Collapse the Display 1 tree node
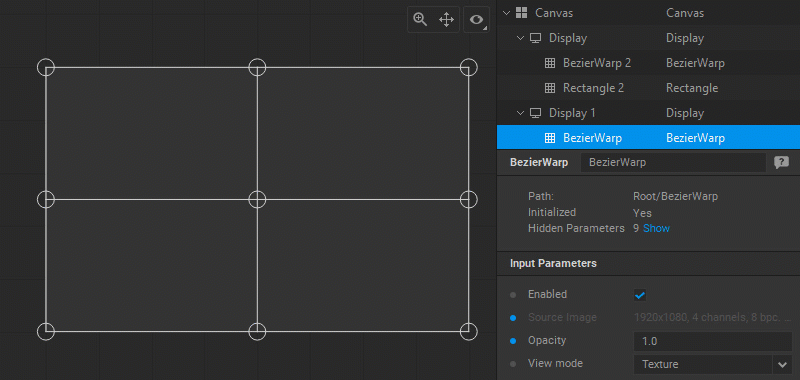 (520, 113)
